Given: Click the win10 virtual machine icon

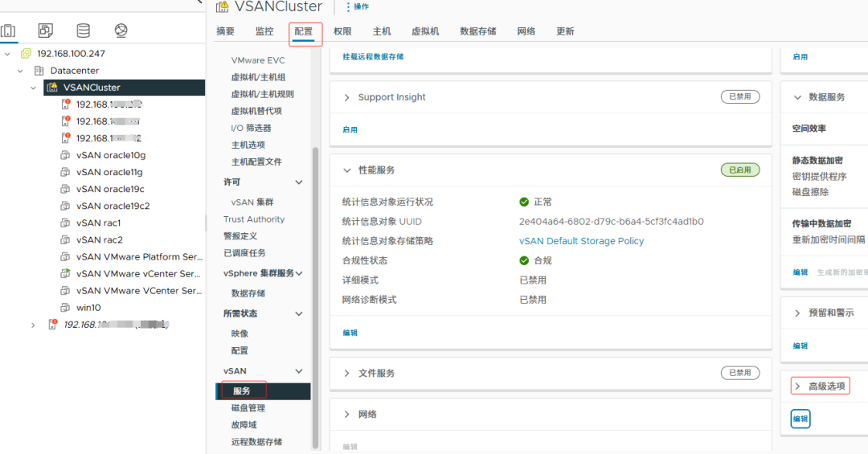Looking at the screenshot, I should 66,308.
